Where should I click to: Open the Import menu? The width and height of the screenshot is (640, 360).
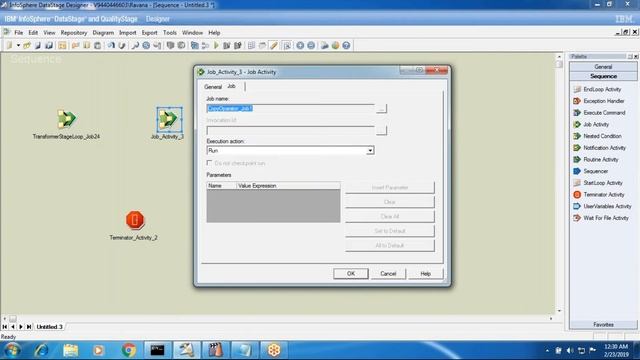coord(128,33)
